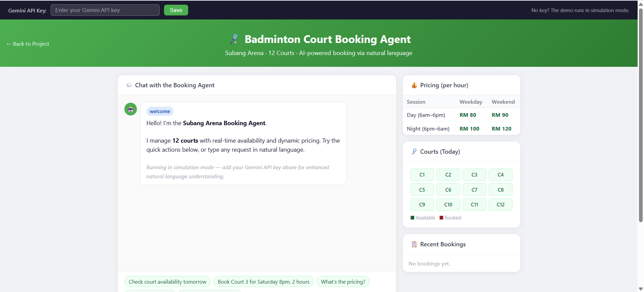Select court C1
This screenshot has width=644, height=292.
[422, 175]
